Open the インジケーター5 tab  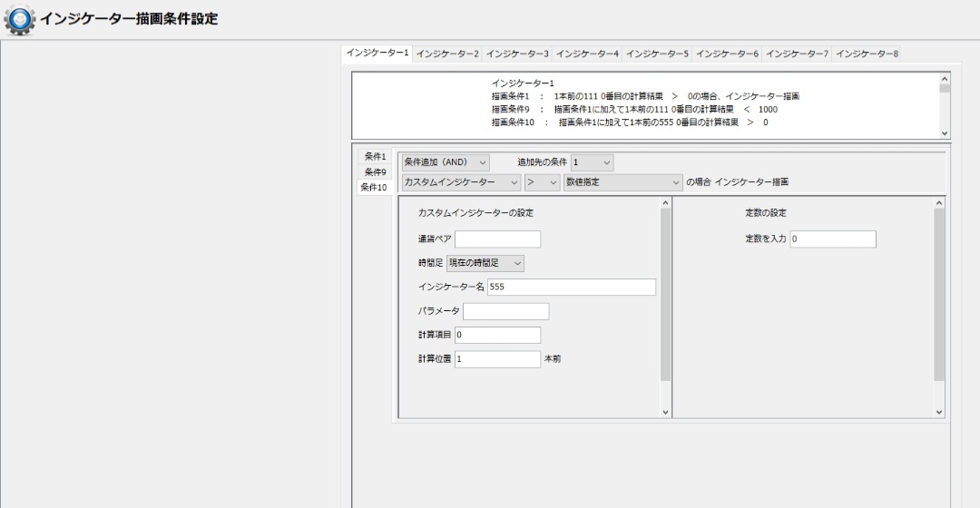point(658,54)
